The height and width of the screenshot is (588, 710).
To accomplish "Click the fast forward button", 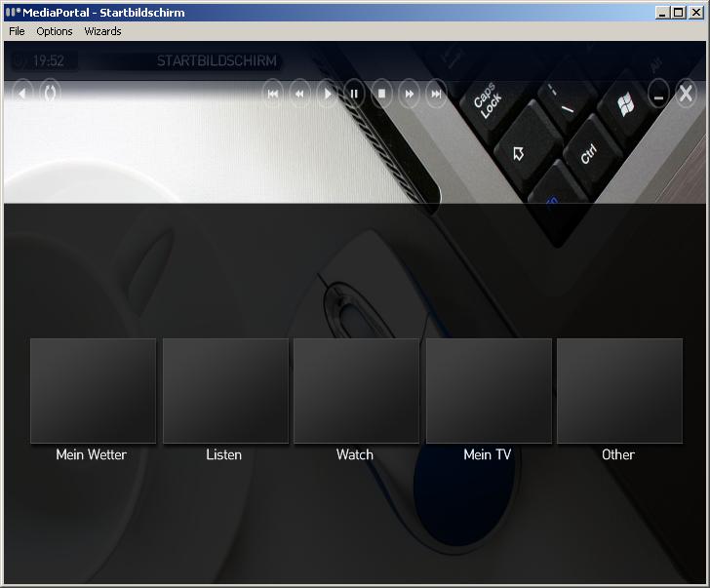I will pos(409,94).
